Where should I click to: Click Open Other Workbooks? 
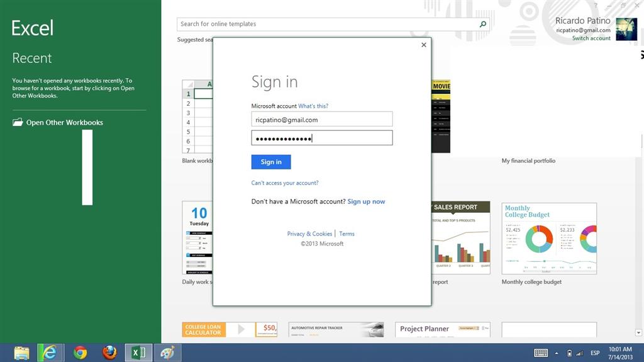(x=57, y=122)
